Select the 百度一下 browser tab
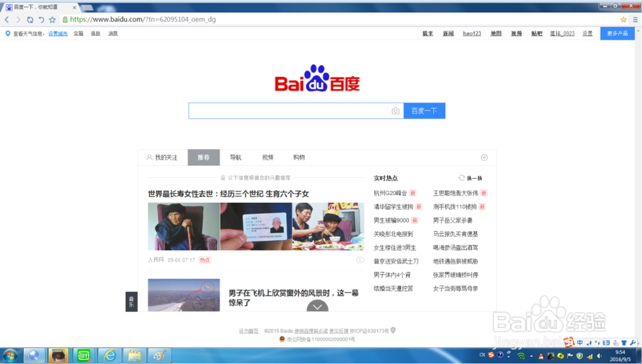 click(40, 7)
